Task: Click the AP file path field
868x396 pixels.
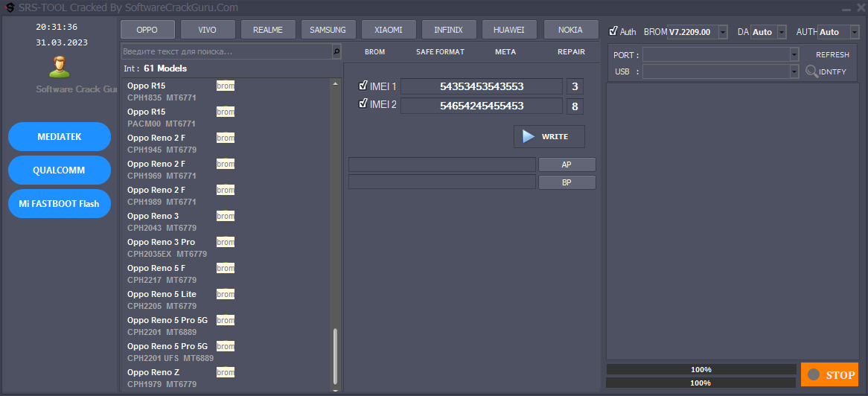Action: point(442,165)
